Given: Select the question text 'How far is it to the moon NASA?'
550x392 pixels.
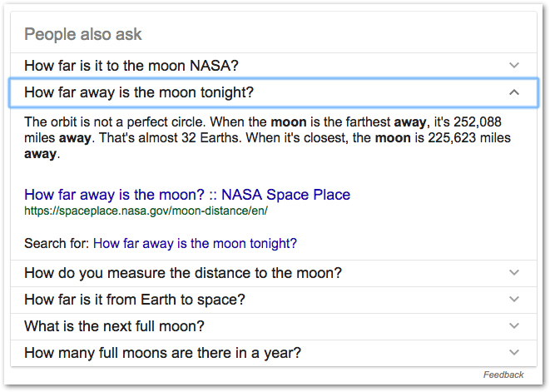Looking at the screenshot, I should [131, 65].
